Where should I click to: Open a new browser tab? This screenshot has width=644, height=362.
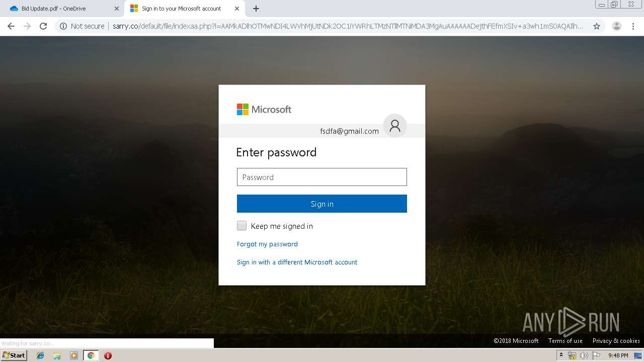pos(256,9)
